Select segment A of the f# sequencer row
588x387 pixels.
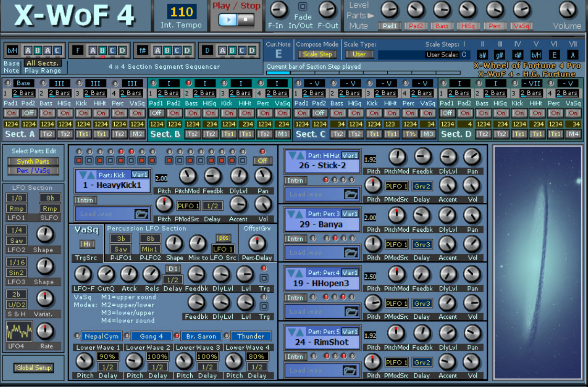coord(158,50)
